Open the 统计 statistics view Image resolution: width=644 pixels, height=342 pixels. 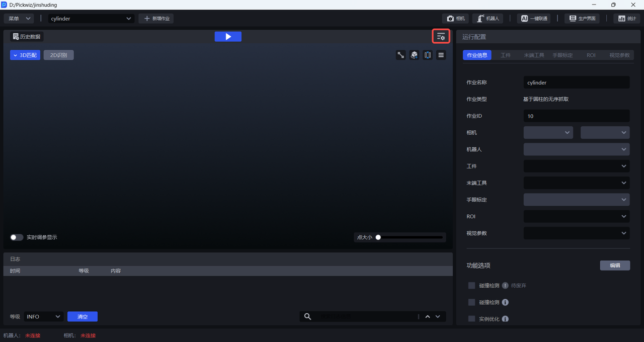click(x=626, y=19)
